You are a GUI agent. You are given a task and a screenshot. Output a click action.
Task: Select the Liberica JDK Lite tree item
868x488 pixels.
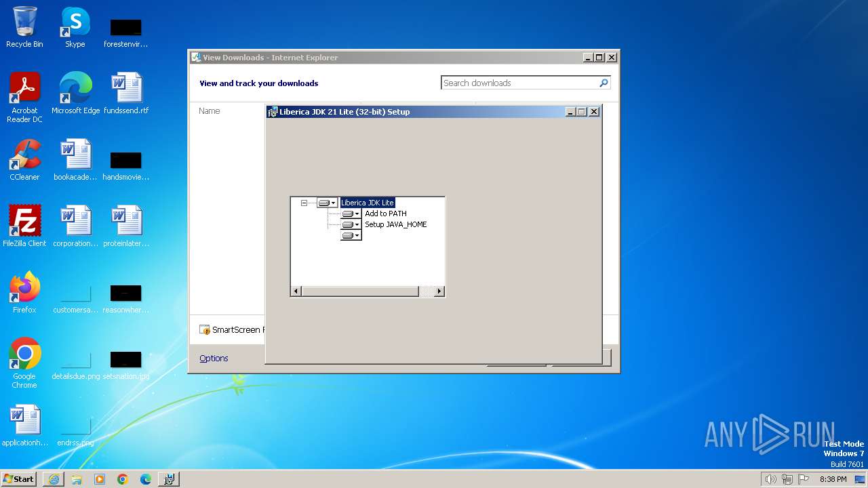[367, 203]
